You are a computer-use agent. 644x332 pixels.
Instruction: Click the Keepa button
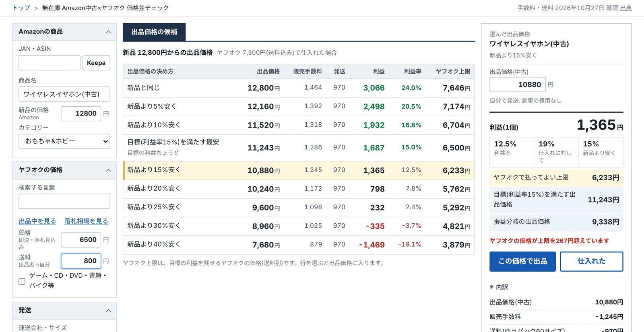coord(96,63)
